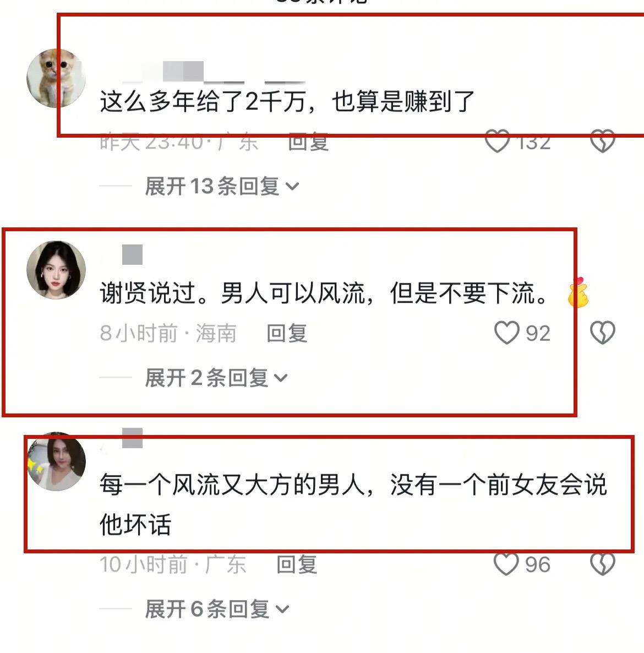Dislike the comment about 2千万

[x=602, y=141]
